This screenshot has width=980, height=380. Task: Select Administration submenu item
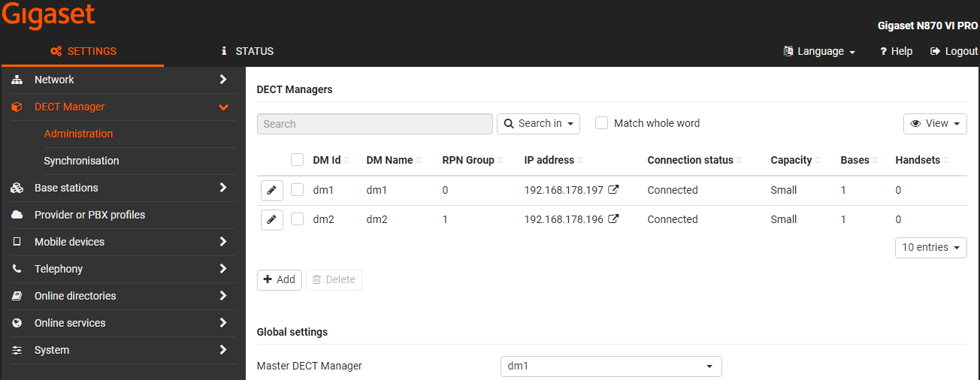[78, 134]
